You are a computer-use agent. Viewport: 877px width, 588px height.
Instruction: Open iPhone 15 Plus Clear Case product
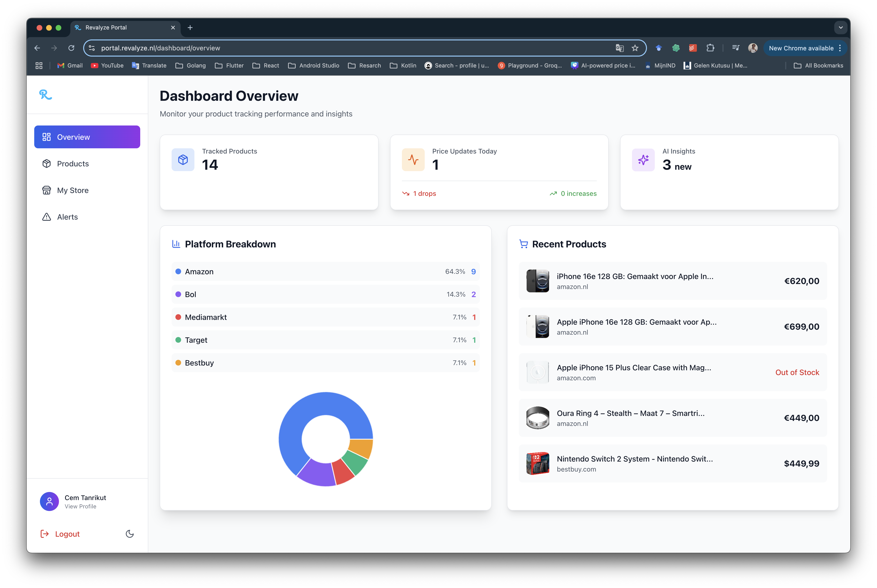pos(673,372)
